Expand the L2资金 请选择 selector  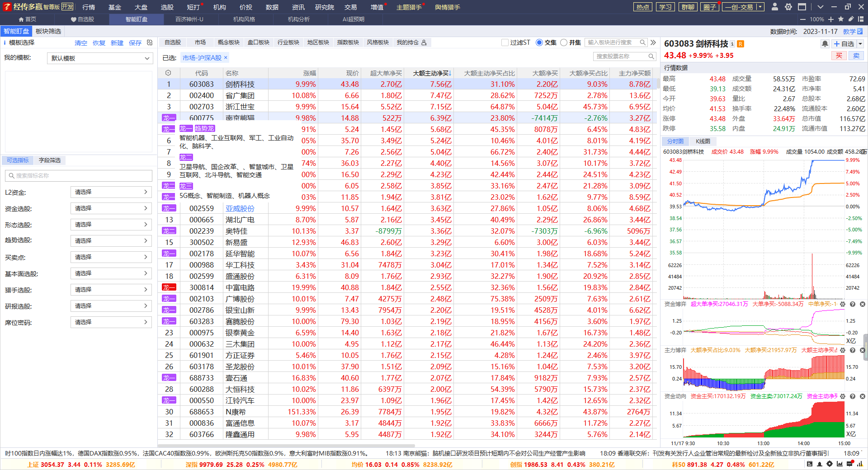pos(111,192)
